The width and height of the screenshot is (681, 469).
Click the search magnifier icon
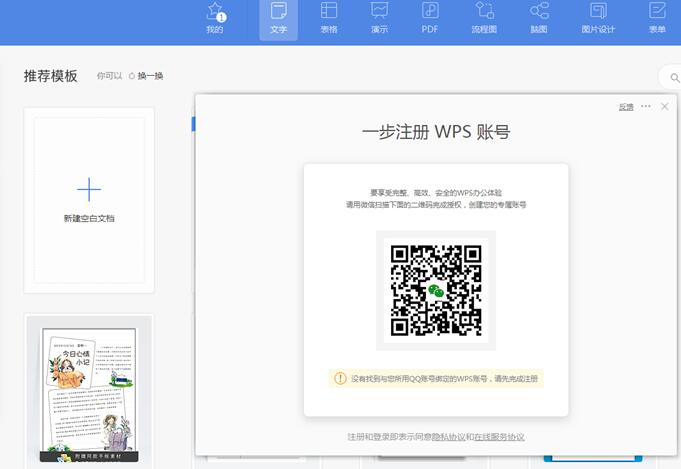point(674,78)
